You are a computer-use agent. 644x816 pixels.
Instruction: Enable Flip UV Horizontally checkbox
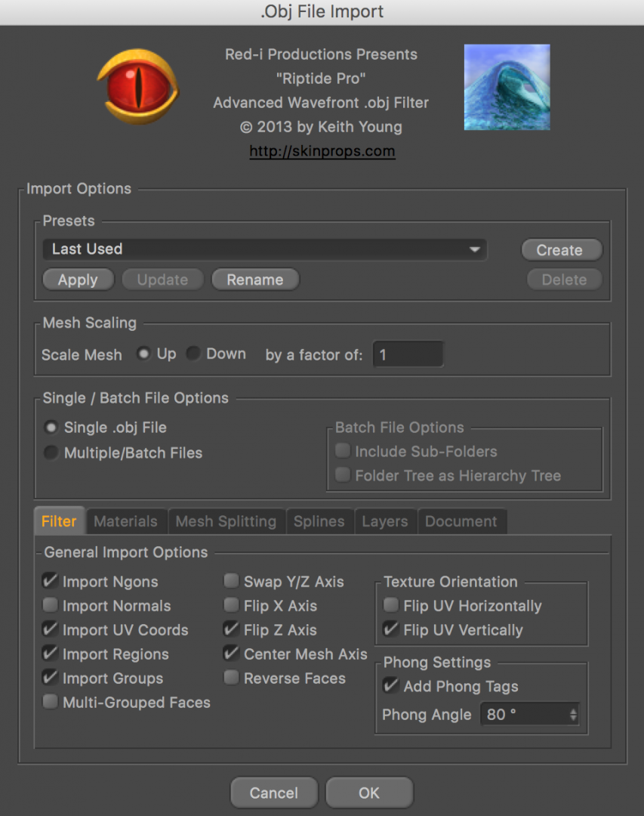[x=391, y=604]
